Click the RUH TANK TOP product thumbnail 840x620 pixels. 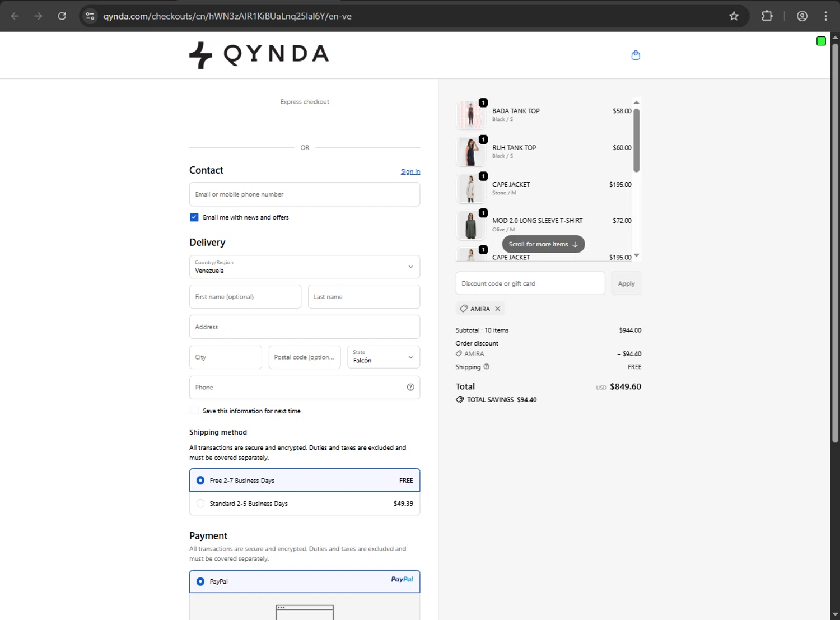click(471, 152)
